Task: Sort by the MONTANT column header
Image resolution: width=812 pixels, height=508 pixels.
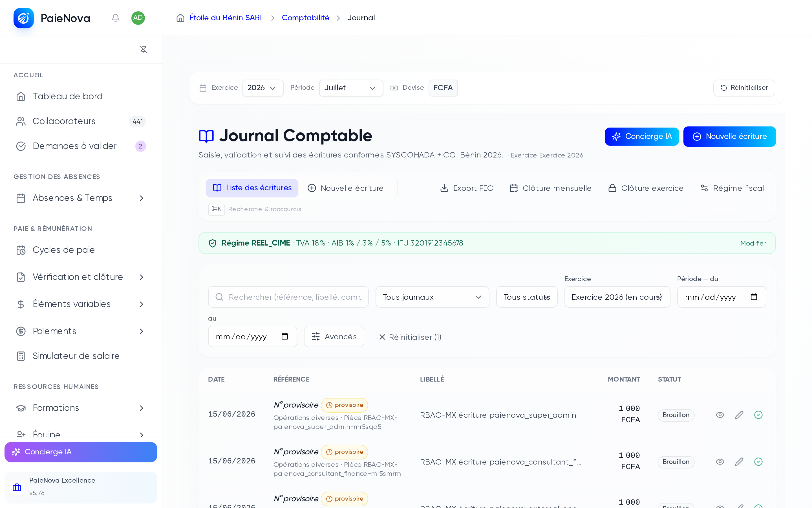Action: (x=624, y=379)
